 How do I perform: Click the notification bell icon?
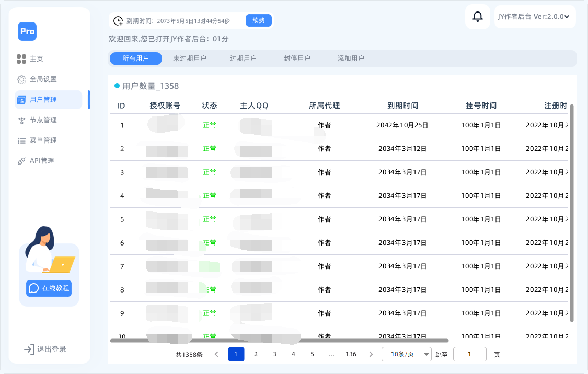(x=477, y=16)
